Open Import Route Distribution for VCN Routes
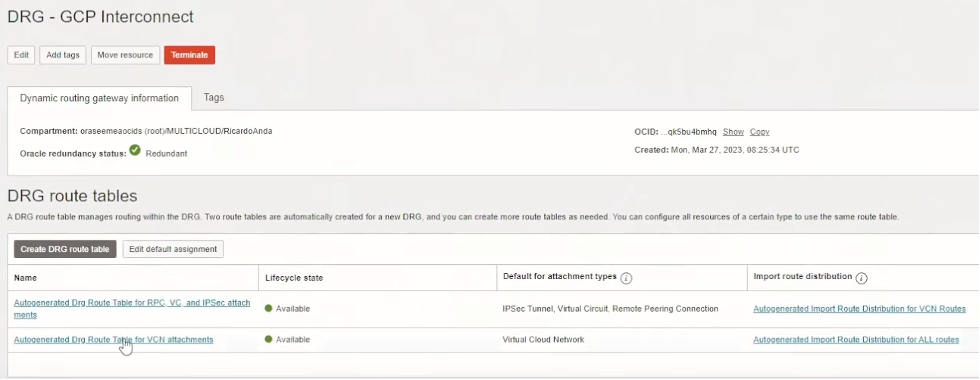The height and width of the screenshot is (380, 980). [x=859, y=309]
